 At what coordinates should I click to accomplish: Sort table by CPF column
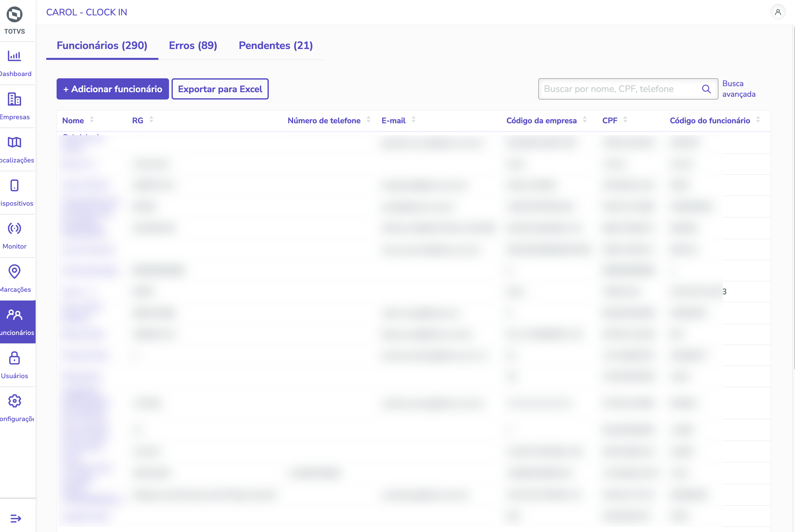pyautogui.click(x=625, y=120)
